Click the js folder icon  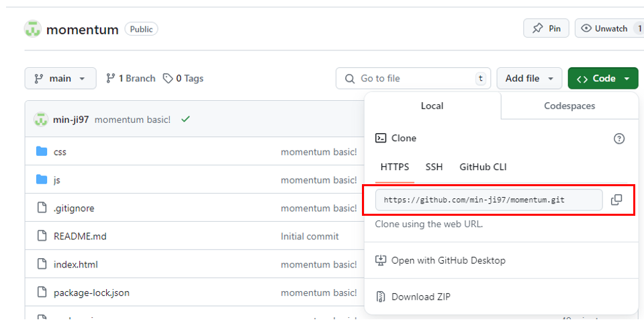(x=42, y=179)
